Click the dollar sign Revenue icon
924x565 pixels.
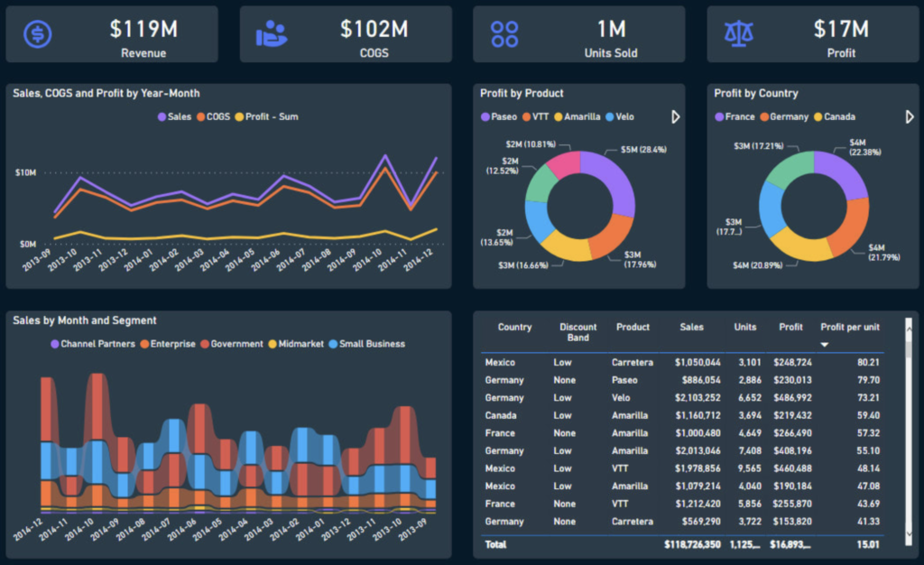coord(37,34)
